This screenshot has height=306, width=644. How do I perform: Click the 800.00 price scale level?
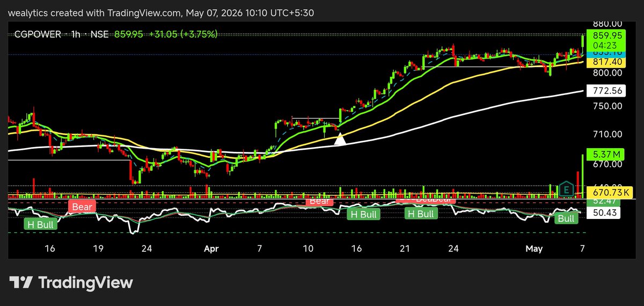(x=608, y=72)
